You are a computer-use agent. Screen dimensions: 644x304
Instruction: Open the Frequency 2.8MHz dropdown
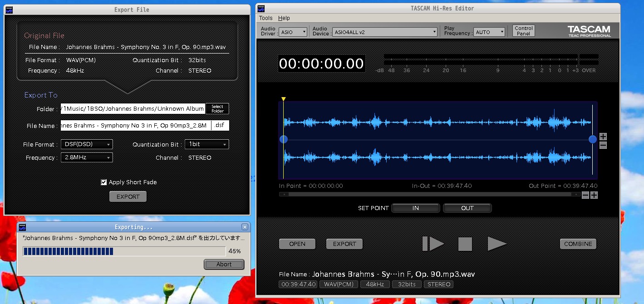point(87,157)
